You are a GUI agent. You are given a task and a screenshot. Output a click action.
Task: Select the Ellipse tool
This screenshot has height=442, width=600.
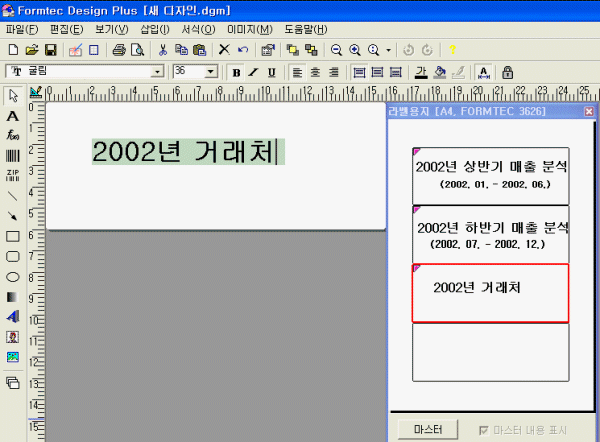(x=13, y=277)
